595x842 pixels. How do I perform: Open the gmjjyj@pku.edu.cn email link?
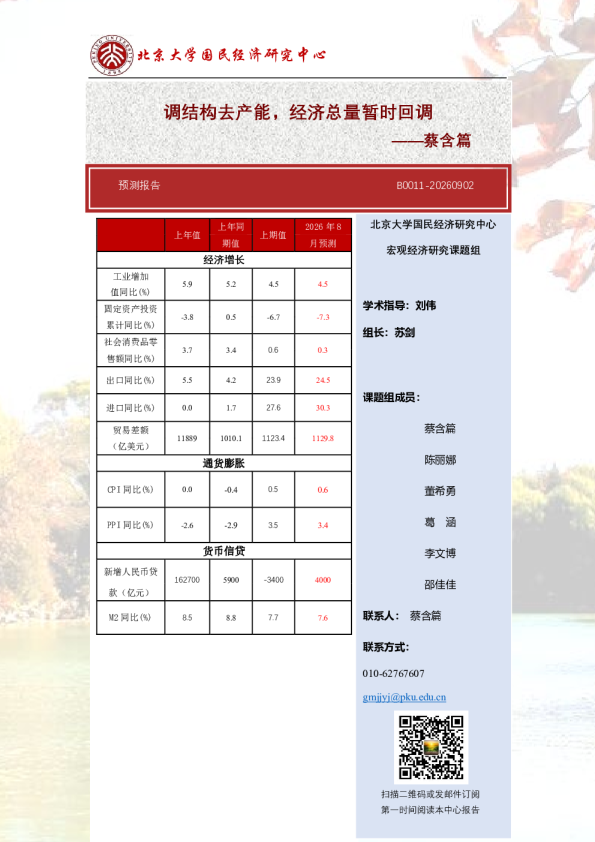coord(404,697)
